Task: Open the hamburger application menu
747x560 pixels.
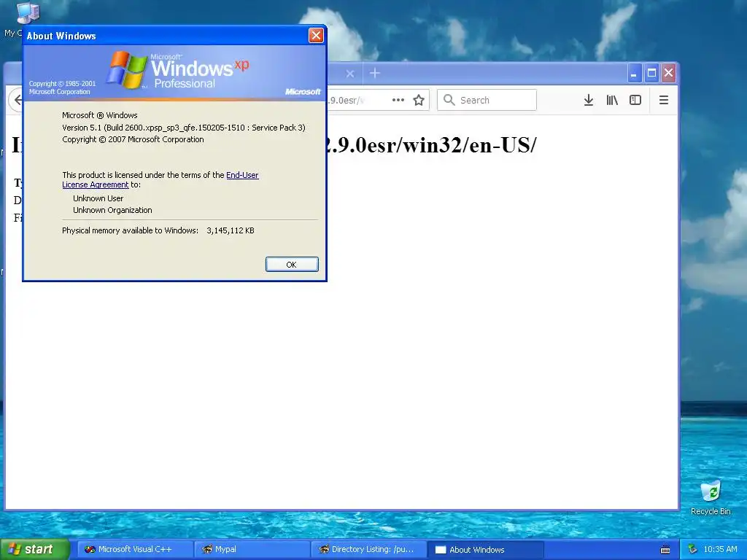Action: coord(663,100)
